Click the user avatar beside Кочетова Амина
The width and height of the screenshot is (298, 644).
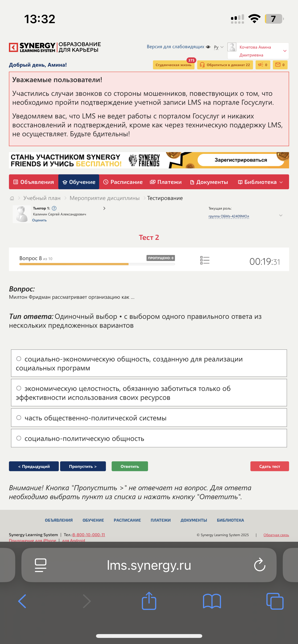[x=232, y=47]
